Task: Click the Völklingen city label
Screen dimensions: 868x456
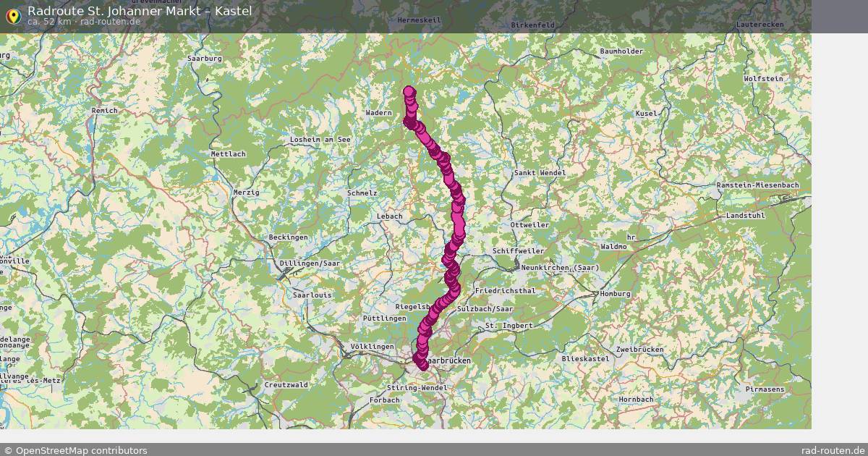Action: (x=372, y=347)
